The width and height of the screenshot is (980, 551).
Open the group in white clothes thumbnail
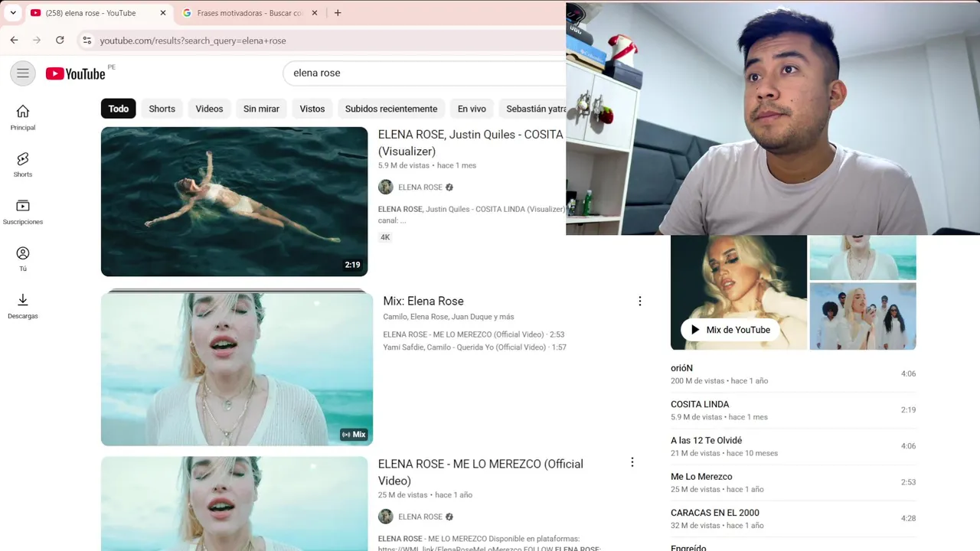coord(863,316)
